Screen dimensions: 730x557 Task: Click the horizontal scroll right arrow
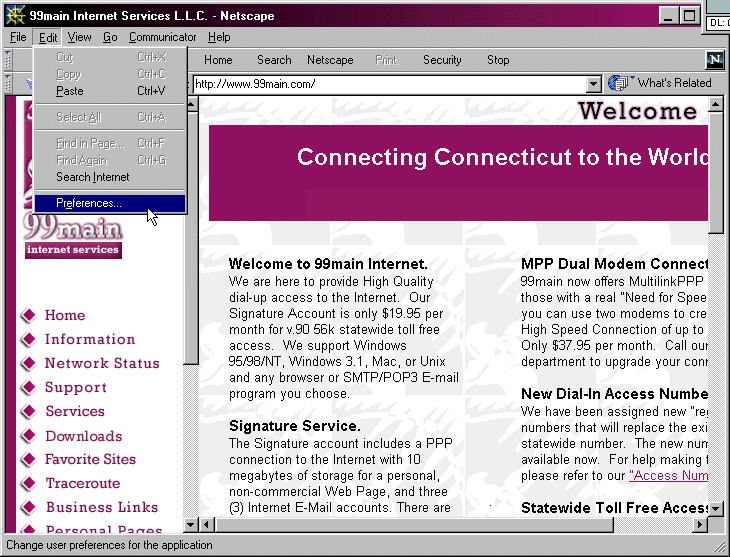pyautogui.click(x=699, y=525)
